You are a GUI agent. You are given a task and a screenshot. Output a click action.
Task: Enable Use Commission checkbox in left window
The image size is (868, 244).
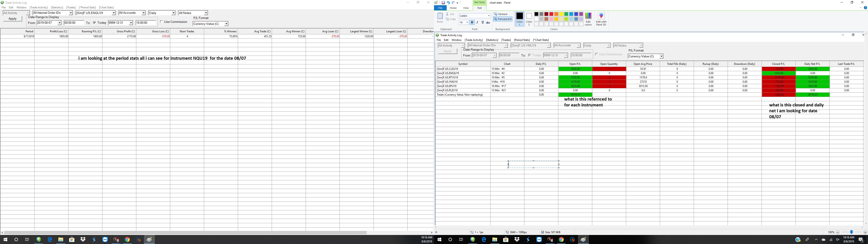pyautogui.click(x=161, y=22)
